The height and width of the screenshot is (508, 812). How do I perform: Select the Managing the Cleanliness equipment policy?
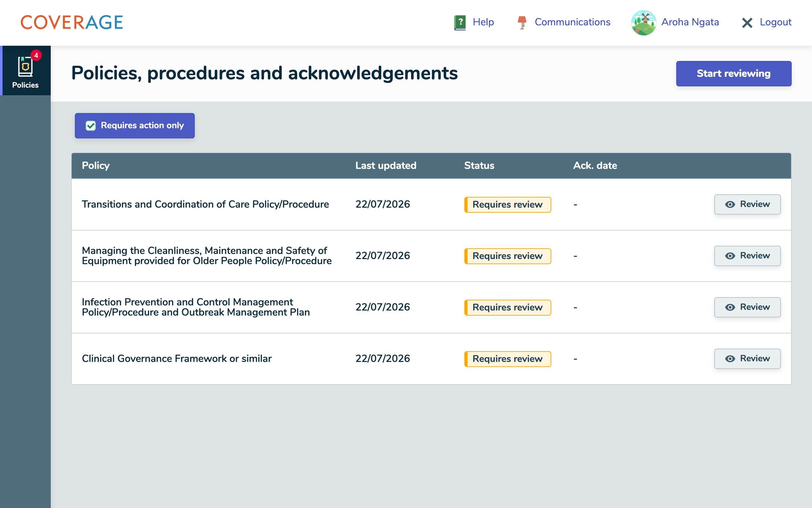point(207,256)
